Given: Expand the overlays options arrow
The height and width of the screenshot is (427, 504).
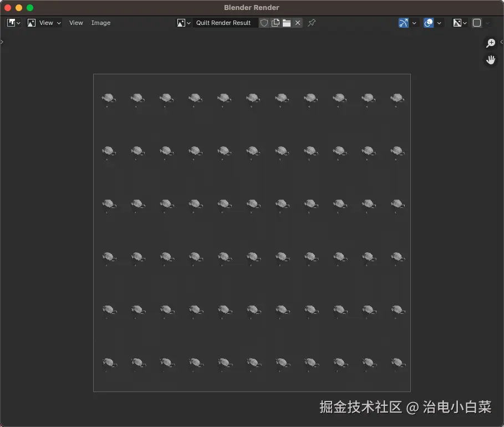Looking at the screenshot, I should 439,23.
